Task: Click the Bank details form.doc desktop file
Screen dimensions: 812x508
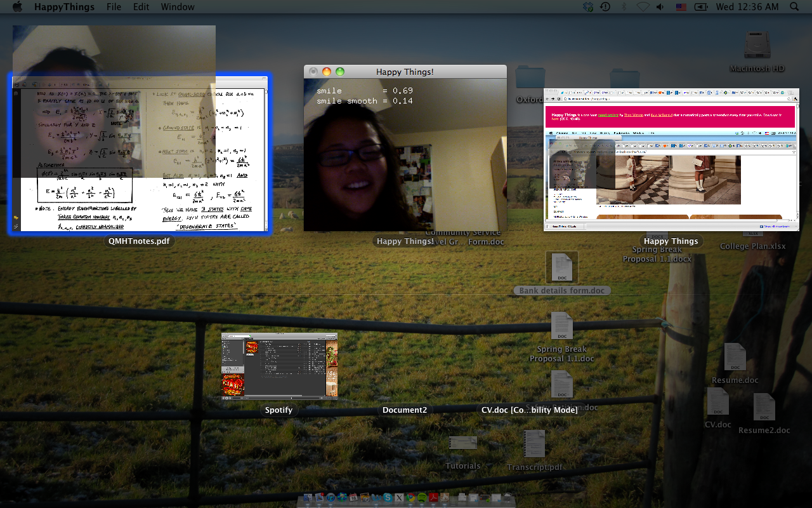Action: (562, 268)
